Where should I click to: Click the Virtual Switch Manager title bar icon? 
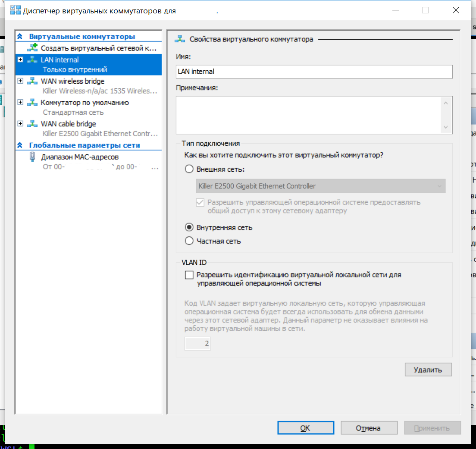pos(15,10)
